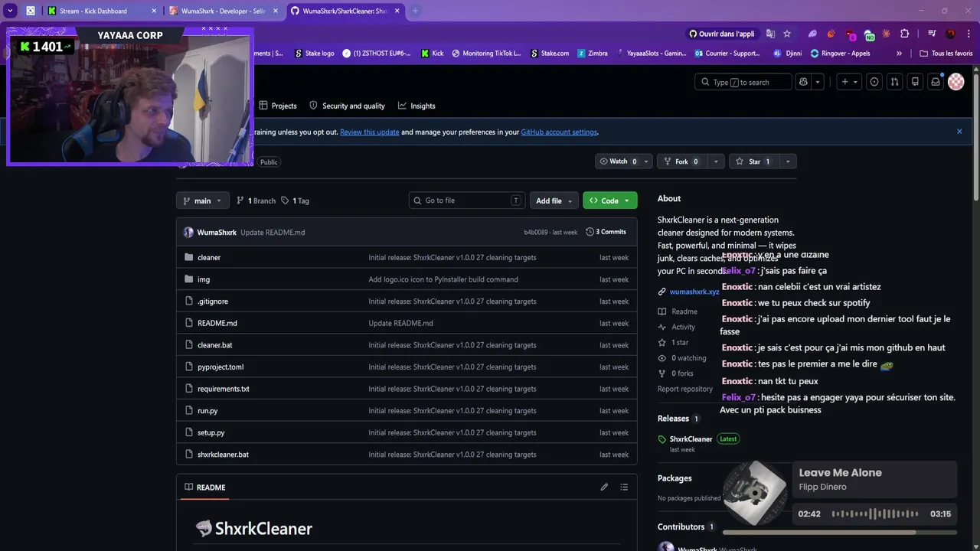The width and height of the screenshot is (980, 551).
Task: Close the WumaShxrk - Developer tab
Action: (276, 11)
